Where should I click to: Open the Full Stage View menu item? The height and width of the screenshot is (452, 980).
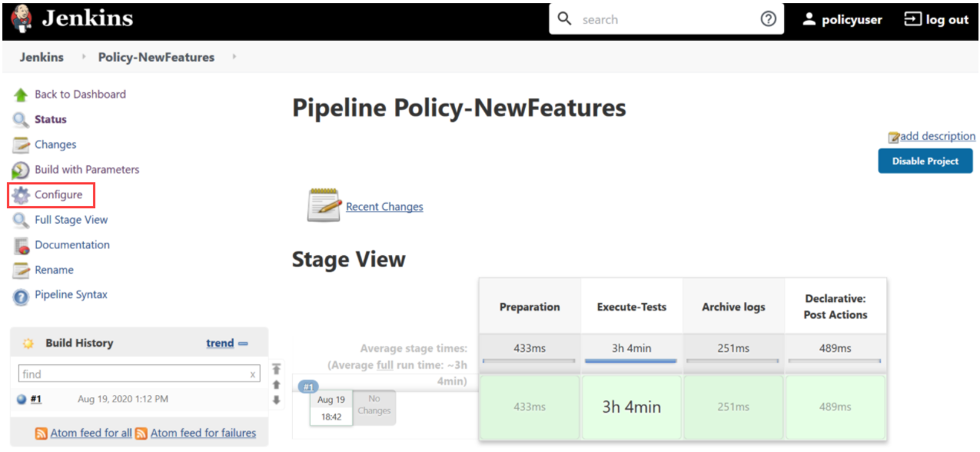coord(71,220)
